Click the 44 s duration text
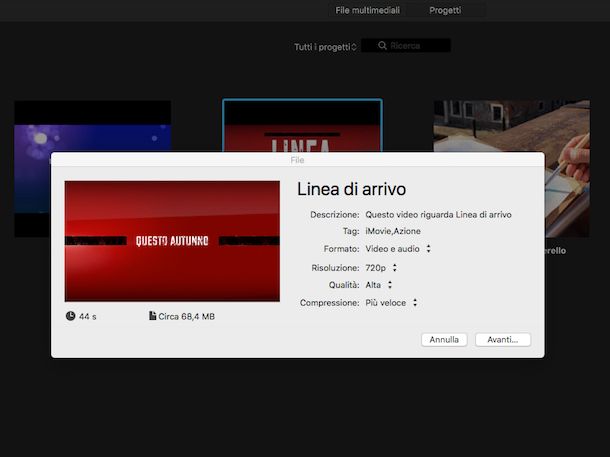Screen dimensions: 610x457 pyautogui.click(x=88, y=317)
